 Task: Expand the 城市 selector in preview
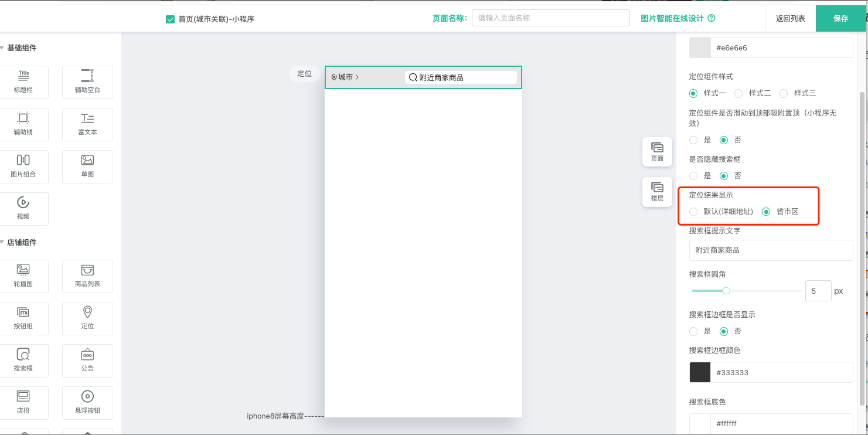(345, 77)
